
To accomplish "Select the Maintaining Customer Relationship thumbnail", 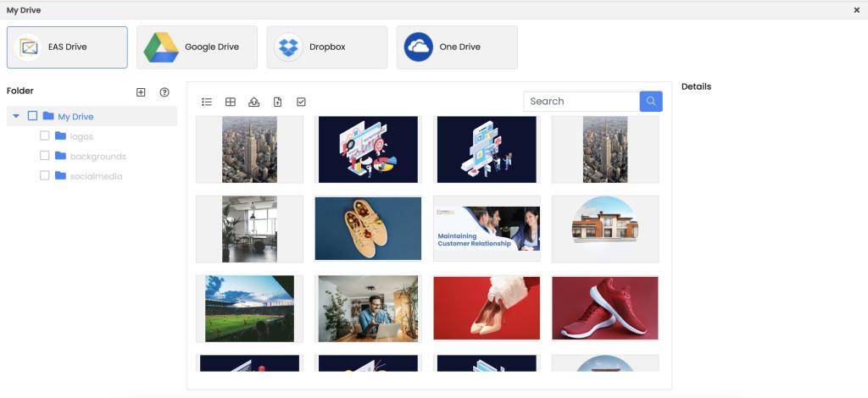I will [x=487, y=229].
